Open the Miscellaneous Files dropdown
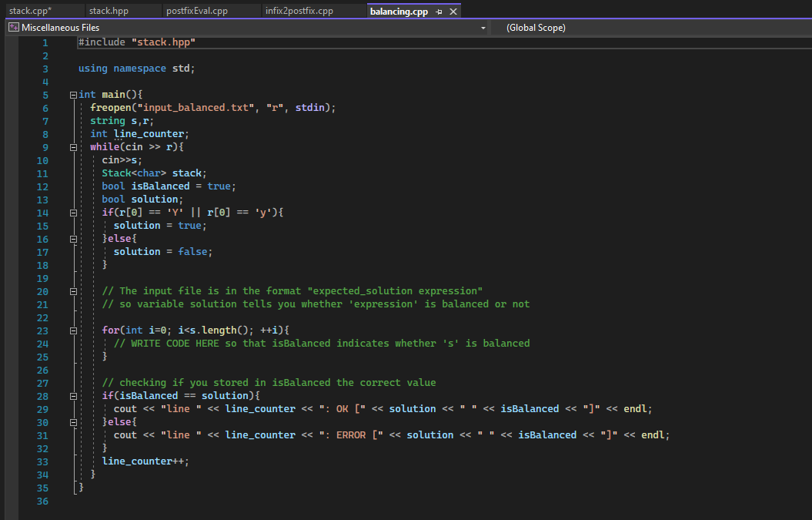This screenshot has width=812, height=520. click(483, 27)
